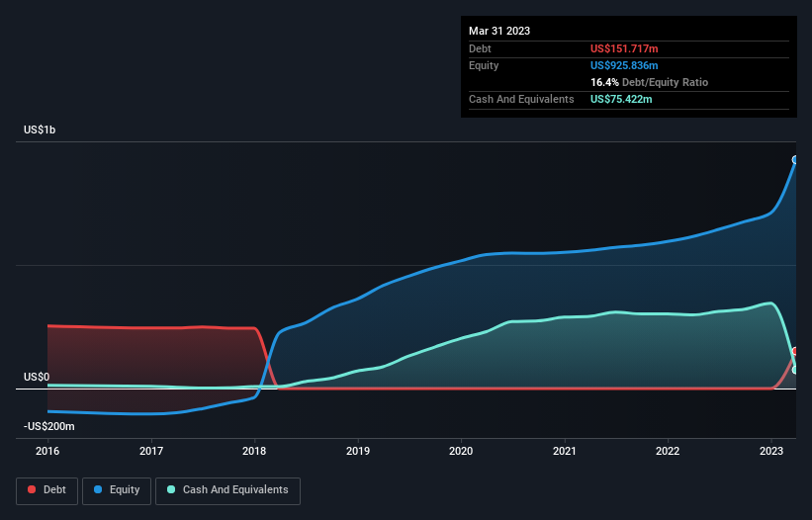This screenshot has height=520, width=812.
Task: Click the 2019 x-axis label
Action: tap(358, 451)
